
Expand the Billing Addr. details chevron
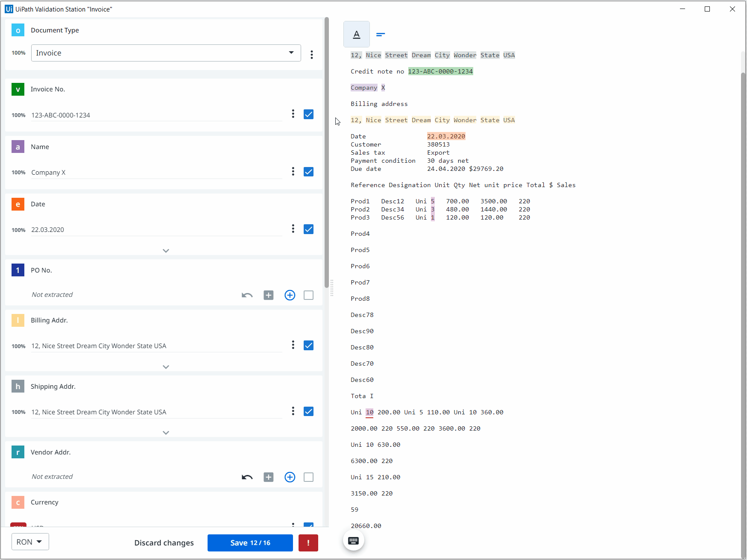166,367
